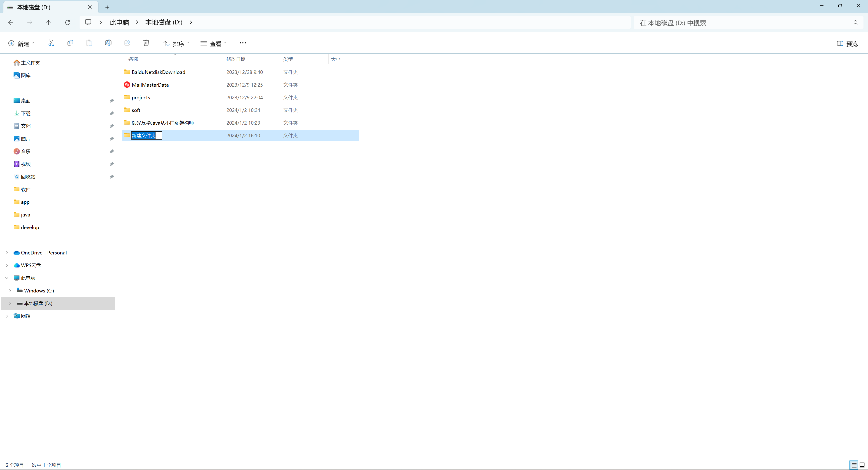The width and height of the screenshot is (868, 470).
Task: Open 桌面 desktop in sidebar
Action: pyautogui.click(x=22, y=101)
